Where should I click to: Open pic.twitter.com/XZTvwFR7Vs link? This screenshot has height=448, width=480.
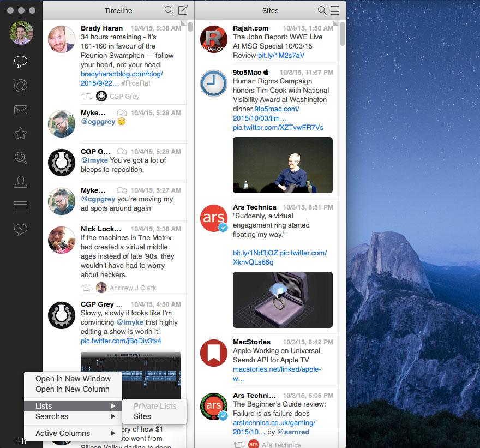click(x=278, y=127)
